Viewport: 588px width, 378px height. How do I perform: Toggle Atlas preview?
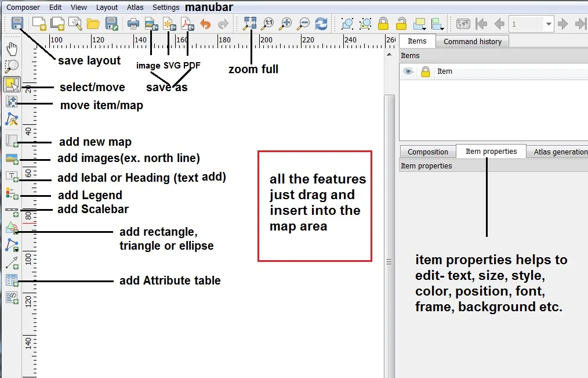coord(463,24)
